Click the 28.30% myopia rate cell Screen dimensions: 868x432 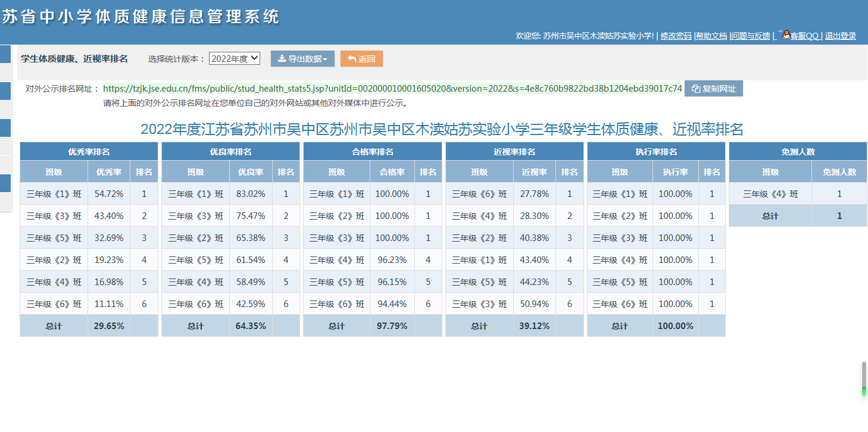click(x=535, y=216)
